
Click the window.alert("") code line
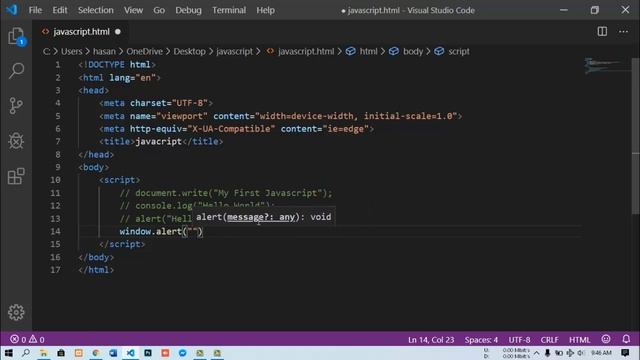pos(161,231)
